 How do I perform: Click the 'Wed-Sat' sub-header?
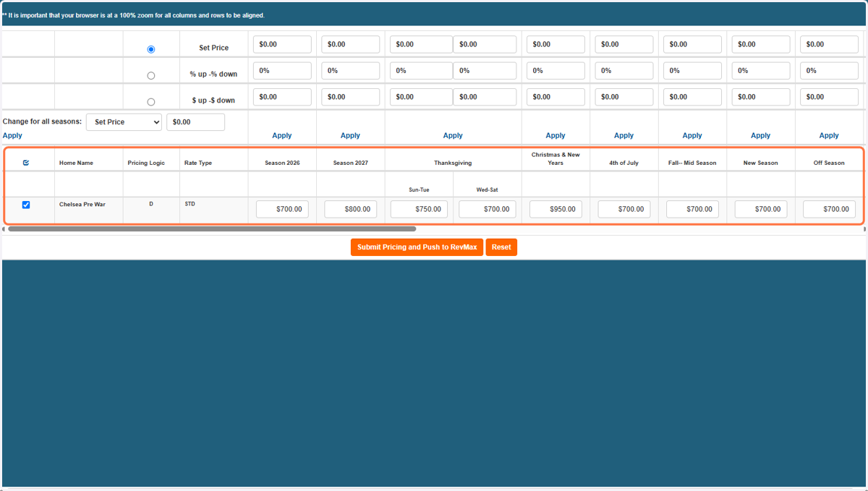pos(487,190)
